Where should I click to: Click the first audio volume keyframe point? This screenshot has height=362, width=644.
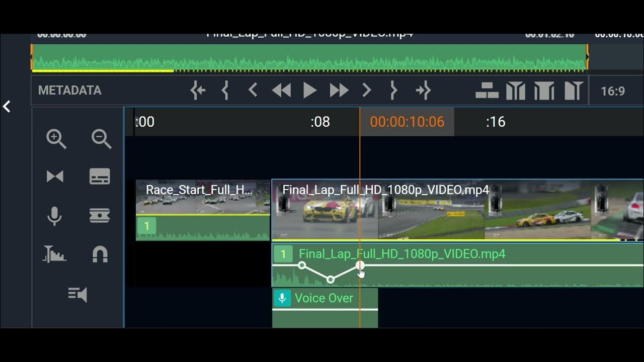pyautogui.click(x=301, y=265)
